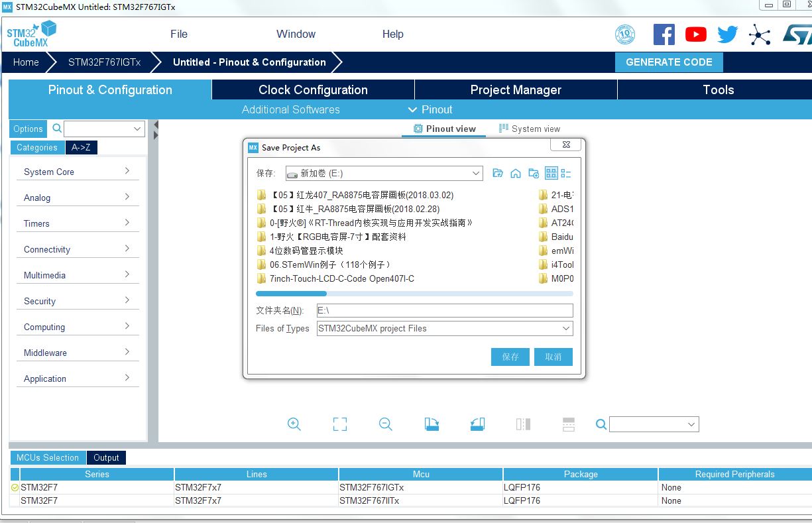Click the 10-year anniversary badge icon
The image size is (812, 523).
625,34
